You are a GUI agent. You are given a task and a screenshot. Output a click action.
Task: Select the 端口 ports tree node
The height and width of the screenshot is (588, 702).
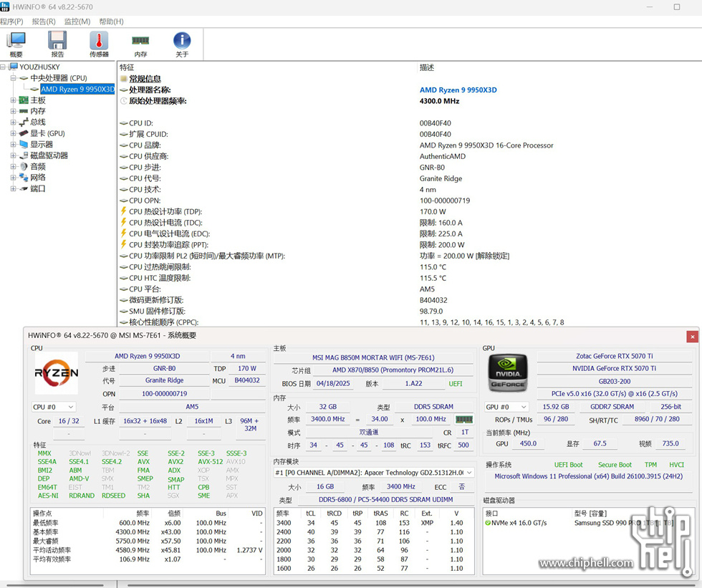pyautogui.click(x=37, y=188)
